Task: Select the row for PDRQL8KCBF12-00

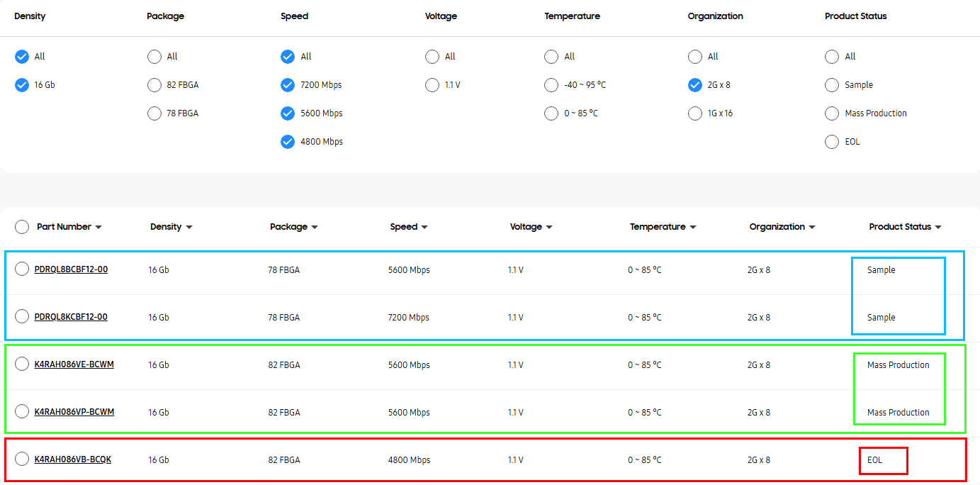Action: coord(22,316)
